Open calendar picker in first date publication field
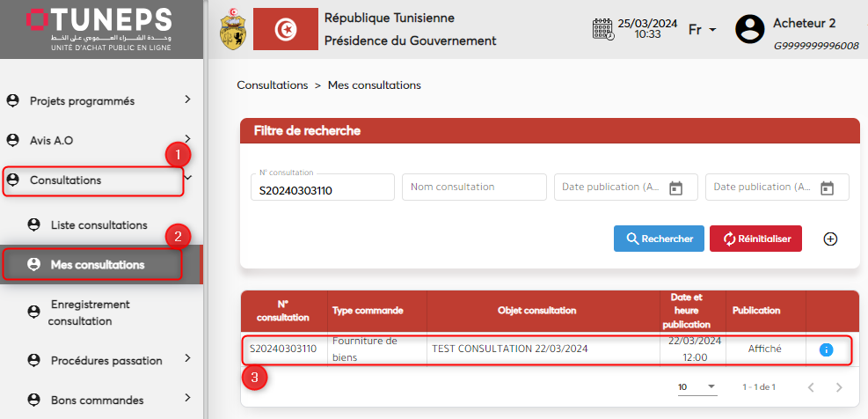The width and height of the screenshot is (868, 419). [675, 187]
